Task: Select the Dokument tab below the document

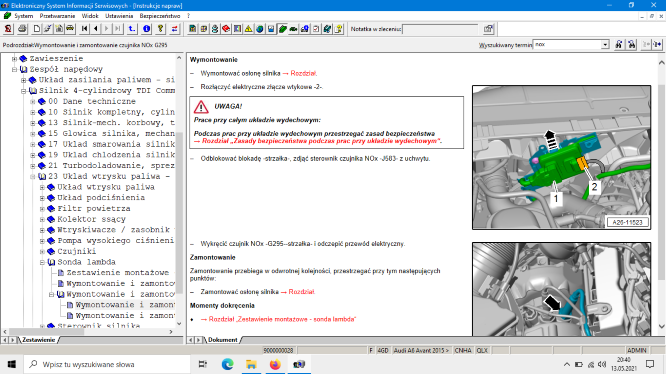Action: click(223, 340)
